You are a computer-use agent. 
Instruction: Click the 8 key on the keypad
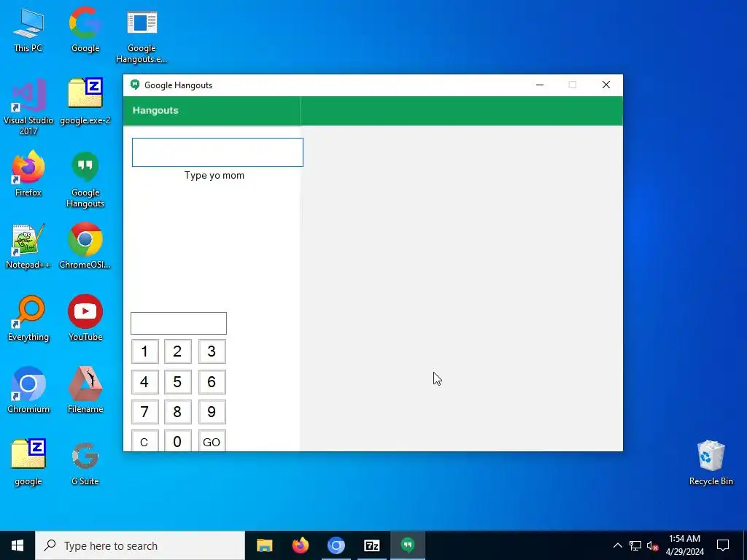(178, 412)
